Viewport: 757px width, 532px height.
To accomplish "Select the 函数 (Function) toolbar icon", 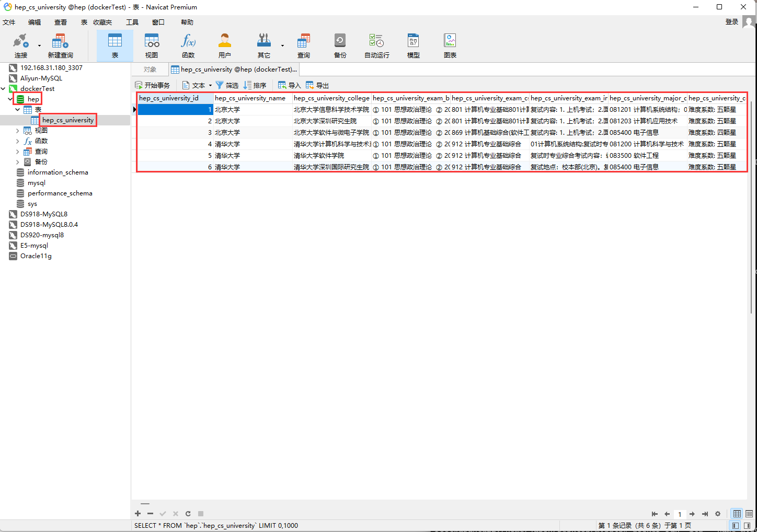I will pos(188,45).
